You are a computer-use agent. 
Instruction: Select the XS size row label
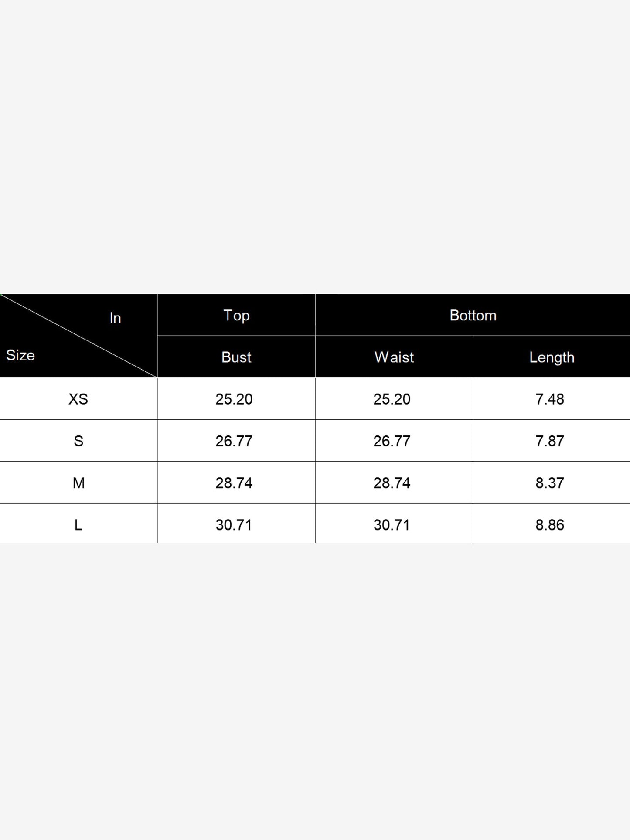click(x=78, y=399)
